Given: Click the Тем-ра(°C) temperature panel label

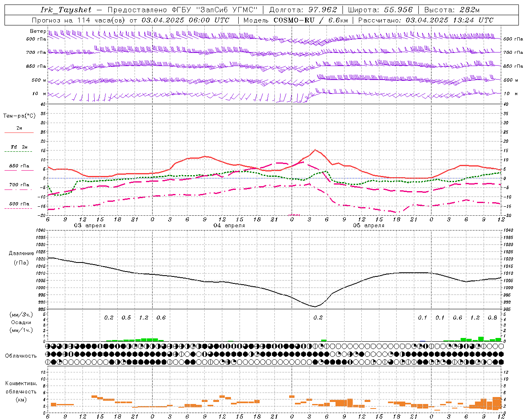Looking at the screenshot, I should (x=19, y=116).
